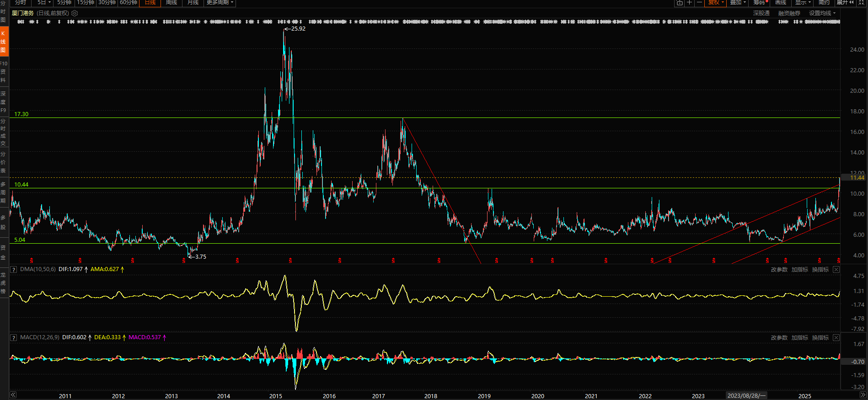
Task: Select 日线 period tab
Action: point(150,3)
